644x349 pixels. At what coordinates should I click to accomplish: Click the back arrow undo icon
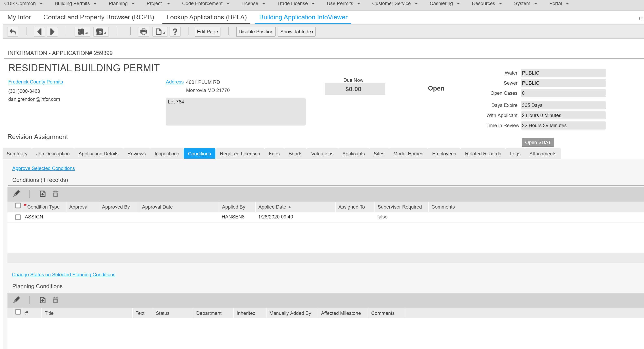pyautogui.click(x=13, y=32)
